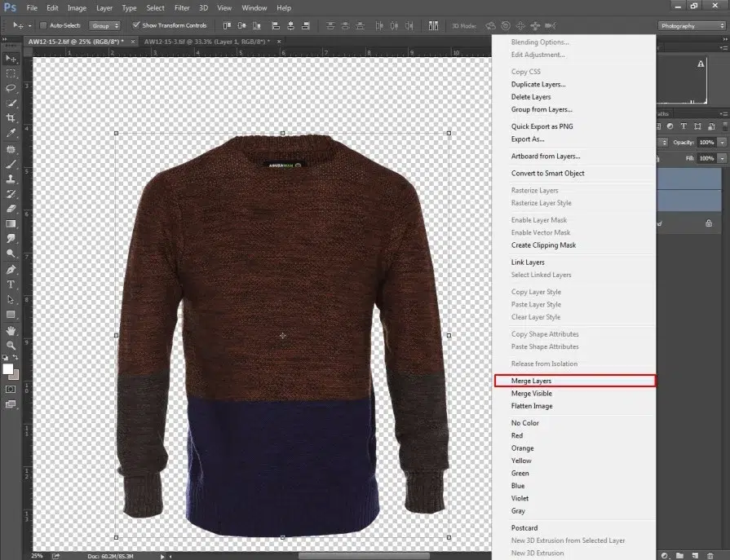Toggle the Auto-Select checkbox
This screenshot has width=730, height=560.
tap(43, 25)
